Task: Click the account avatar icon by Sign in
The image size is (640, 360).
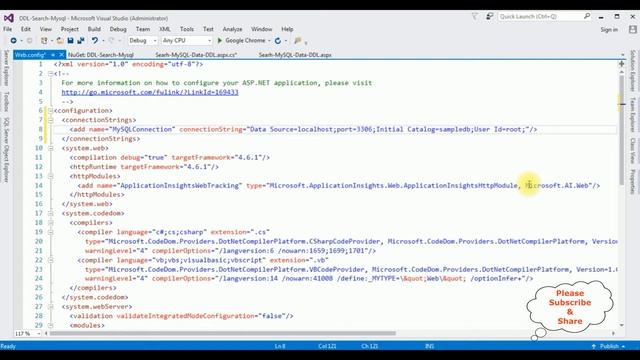Action: pyautogui.click(x=633, y=29)
